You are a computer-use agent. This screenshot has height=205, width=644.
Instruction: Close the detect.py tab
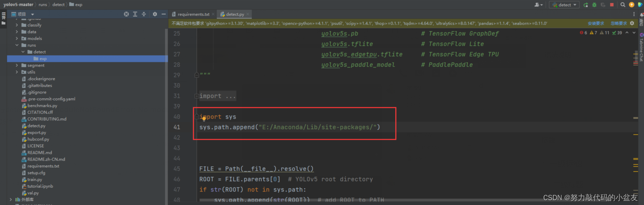coord(248,14)
